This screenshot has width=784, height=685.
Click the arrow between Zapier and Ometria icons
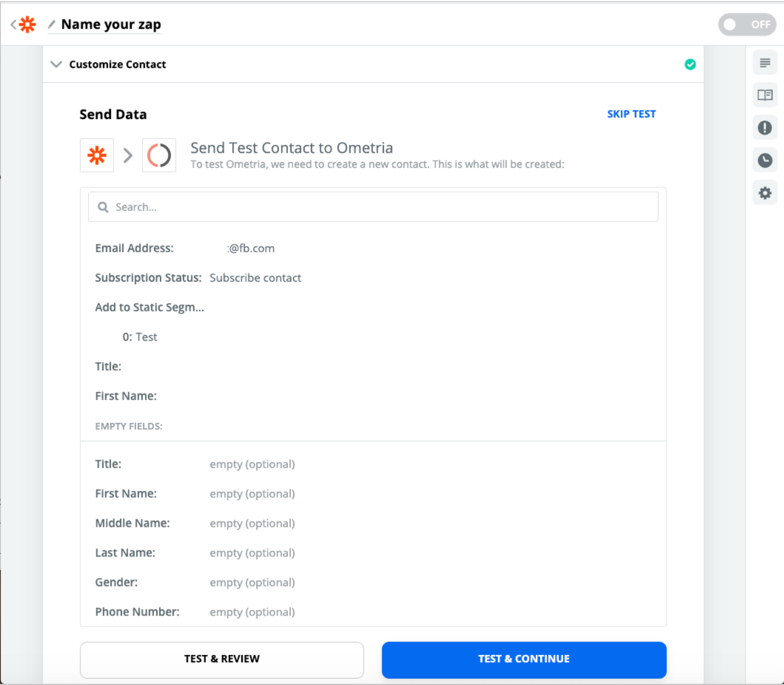coord(128,155)
